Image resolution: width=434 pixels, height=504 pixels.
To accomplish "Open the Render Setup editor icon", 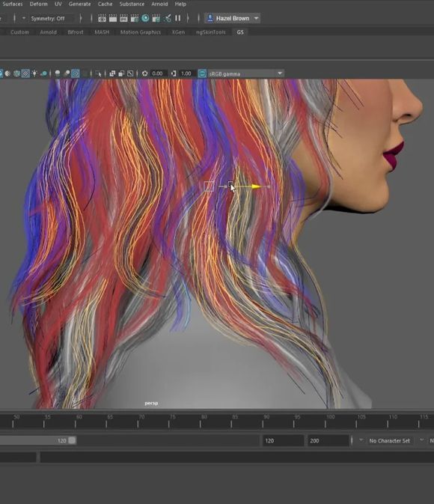I will 156,18.
